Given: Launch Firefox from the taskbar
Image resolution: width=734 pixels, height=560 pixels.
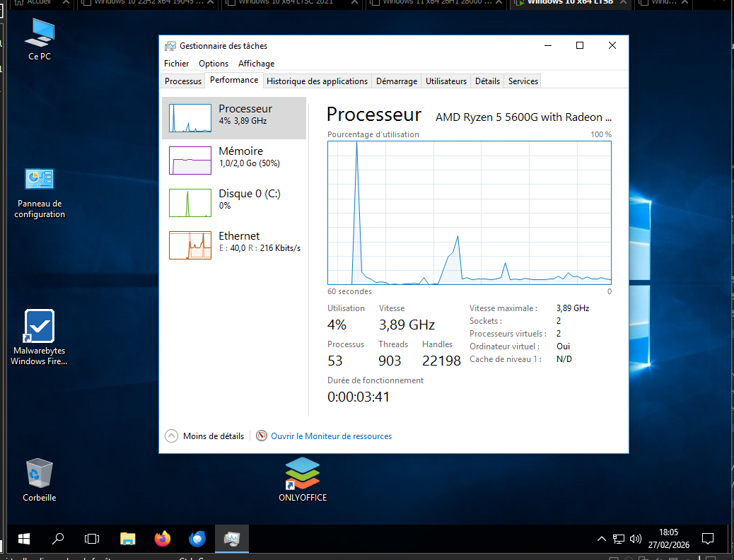Looking at the screenshot, I should pyautogui.click(x=163, y=539).
